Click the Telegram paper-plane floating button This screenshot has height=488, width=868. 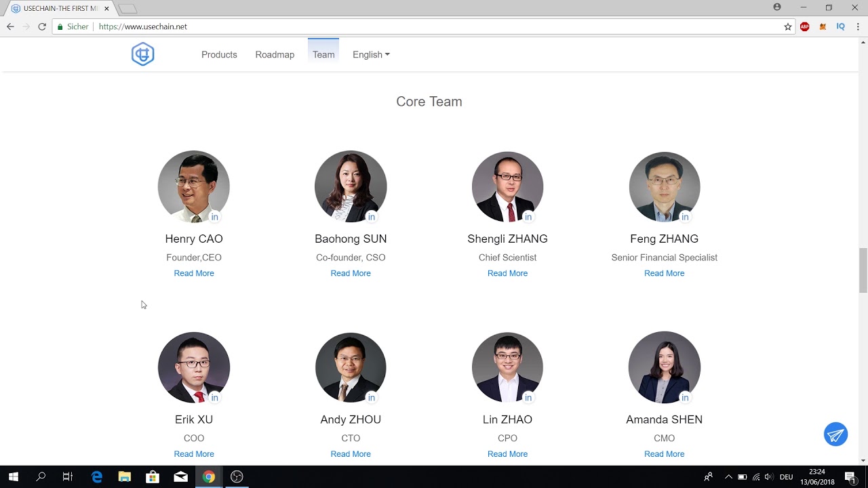(835, 434)
